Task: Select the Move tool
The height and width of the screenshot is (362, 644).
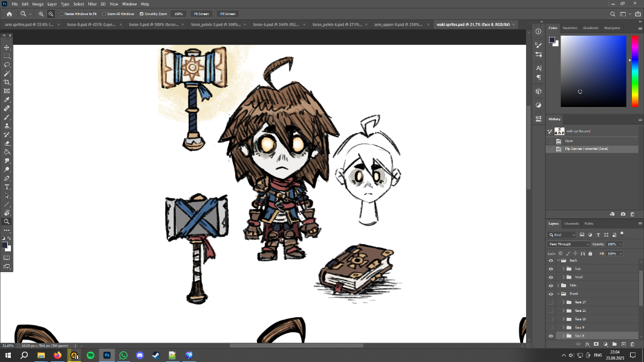Action: (x=7, y=47)
